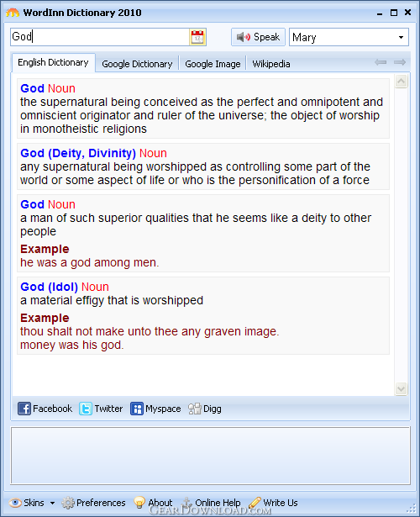The height and width of the screenshot is (517, 420).
Task: Share definition via Myspace icon
Action: (137, 409)
